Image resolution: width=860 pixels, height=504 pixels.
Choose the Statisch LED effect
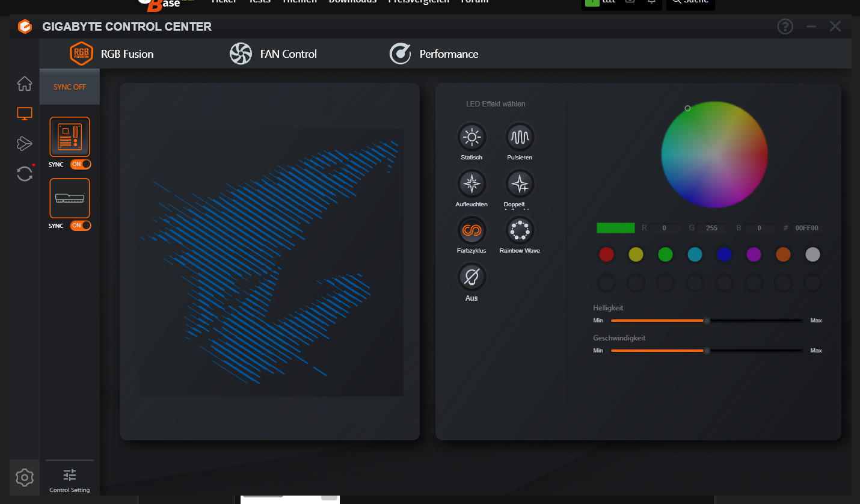coord(471,137)
